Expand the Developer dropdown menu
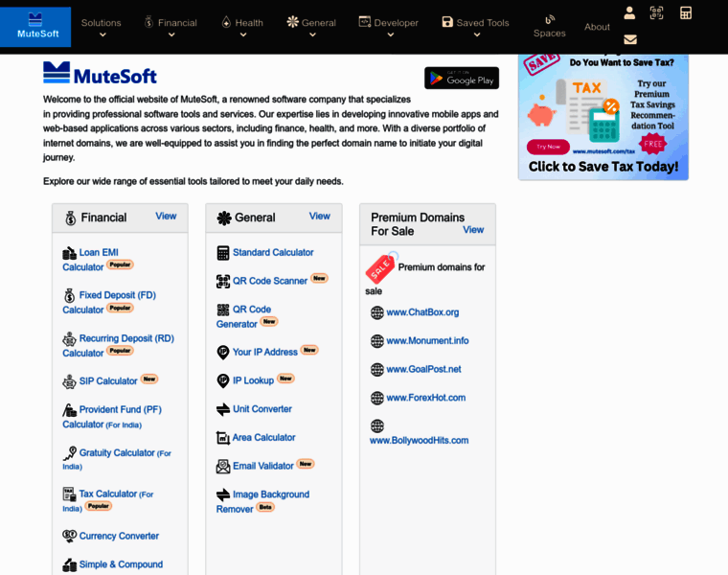728x575 pixels. 389,28
